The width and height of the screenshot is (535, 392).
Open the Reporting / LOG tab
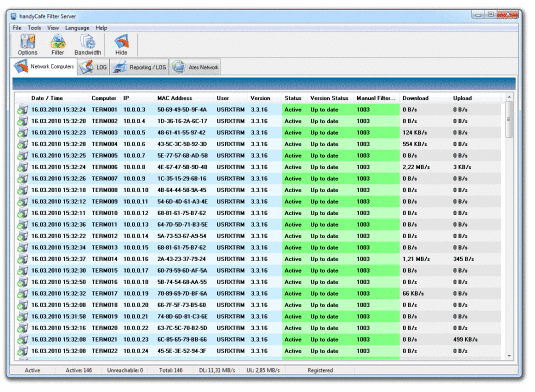point(140,67)
